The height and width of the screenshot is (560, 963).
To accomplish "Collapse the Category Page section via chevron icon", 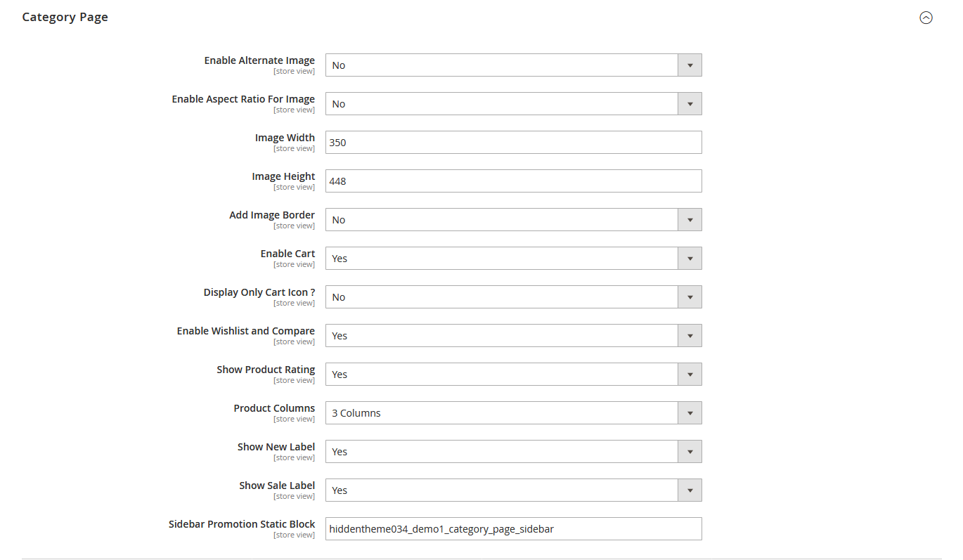I will [926, 18].
